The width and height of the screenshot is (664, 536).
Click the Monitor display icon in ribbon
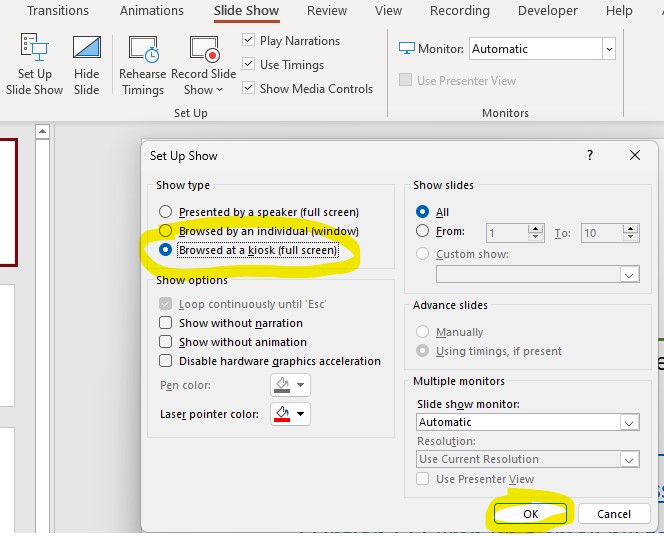coord(407,49)
